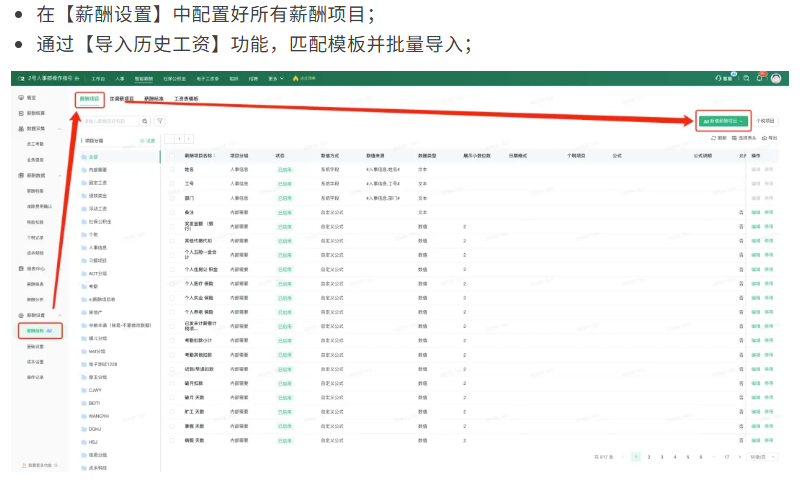Viewport: 804px width, 487px height.
Task: Switch to the 薪酬标准 tab
Action: (x=154, y=99)
